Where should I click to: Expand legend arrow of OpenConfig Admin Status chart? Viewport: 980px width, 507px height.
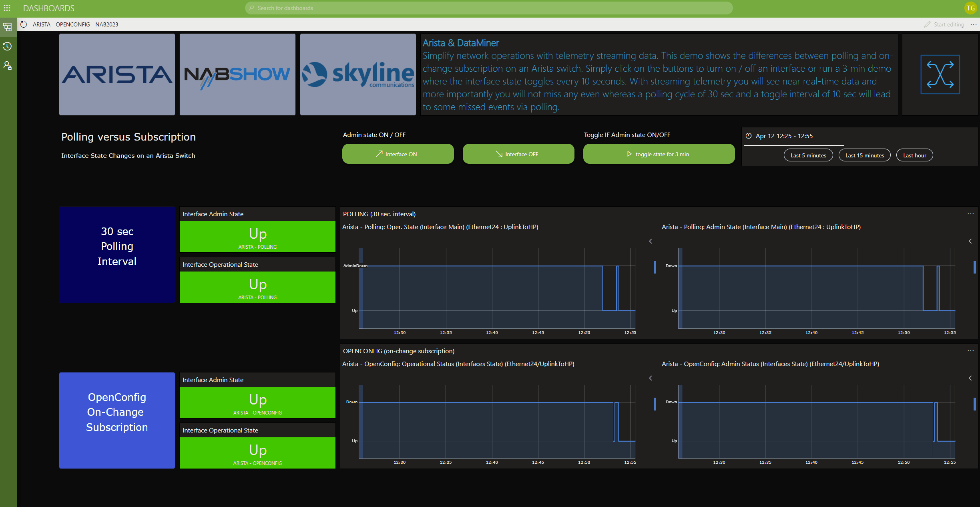[970, 378]
